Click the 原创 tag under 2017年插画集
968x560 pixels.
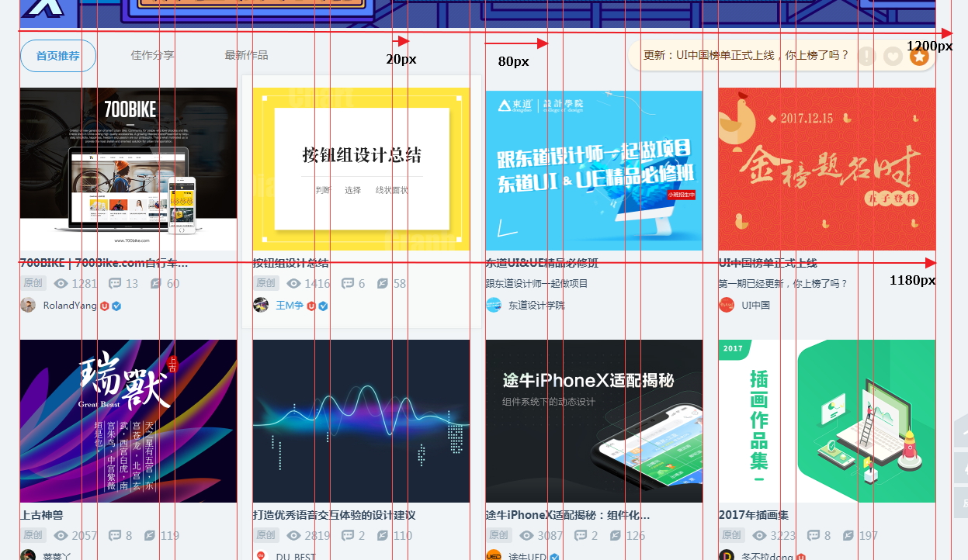[732, 535]
